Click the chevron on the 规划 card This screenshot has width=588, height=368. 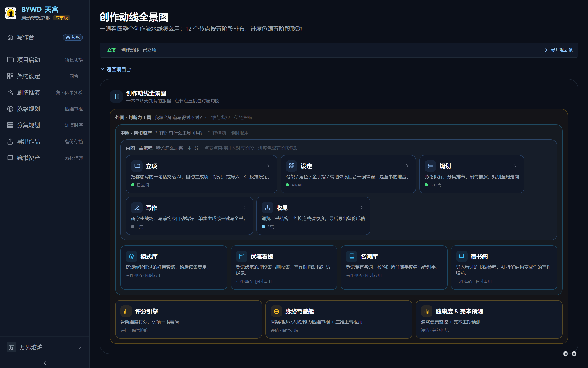pos(516,166)
